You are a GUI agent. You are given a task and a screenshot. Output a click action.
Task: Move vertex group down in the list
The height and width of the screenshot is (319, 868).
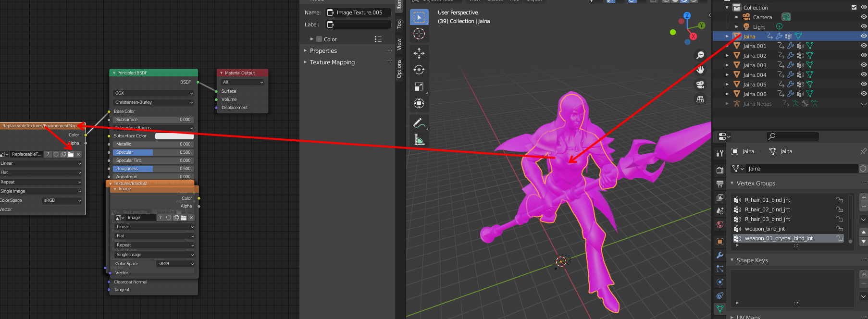(x=864, y=242)
